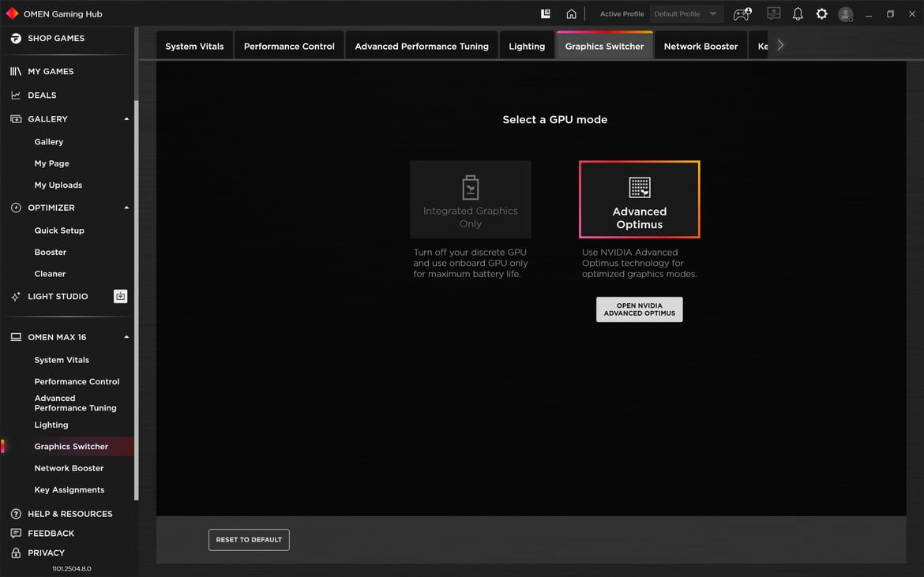Viewport: 924px width, 577px height.
Task: Click the Privacy lock icon
Action: pos(16,553)
